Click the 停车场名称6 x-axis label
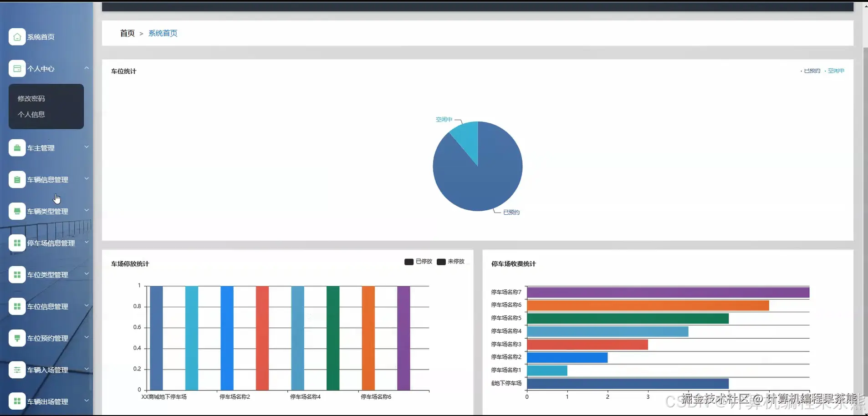Viewport: 868px width, 416px height. [376, 397]
